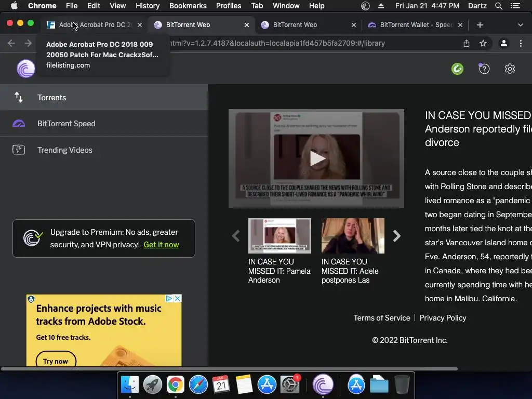Open the File menu
This screenshot has width=532, height=399.
tap(72, 6)
